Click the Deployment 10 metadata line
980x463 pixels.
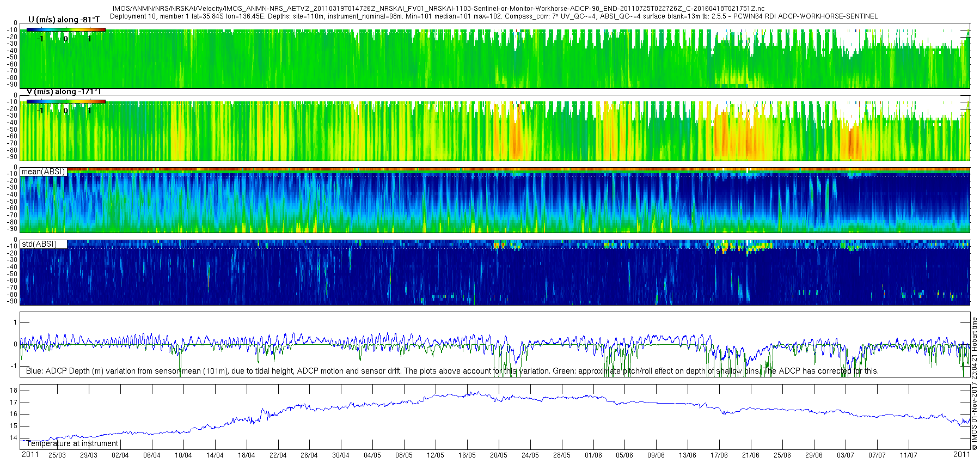point(493,16)
